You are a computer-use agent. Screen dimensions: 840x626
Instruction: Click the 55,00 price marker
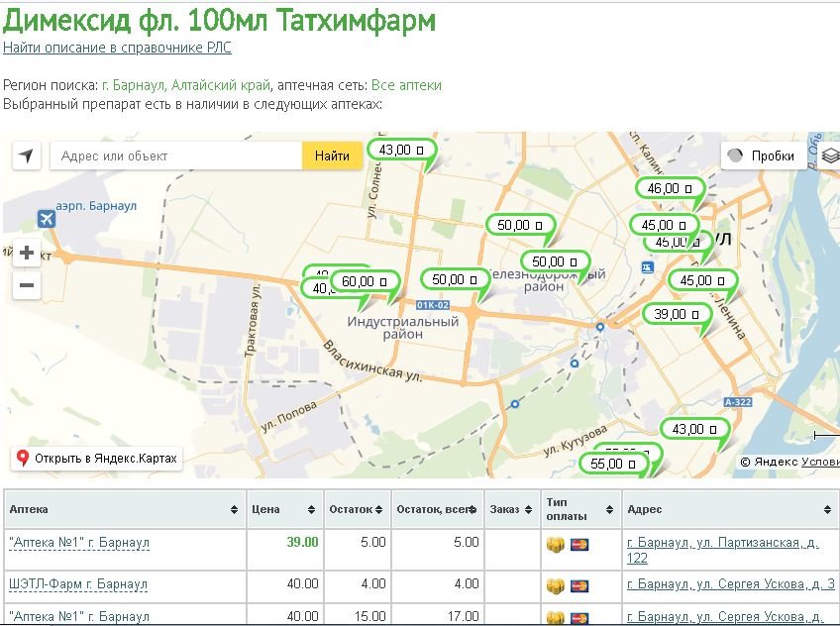tap(612, 464)
